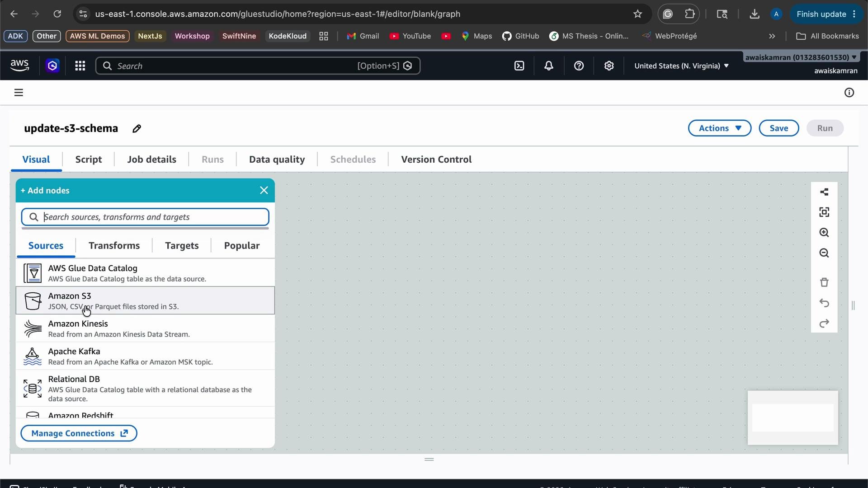Open the KodeKloud bookmark folder
The height and width of the screenshot is (488, 868).
pyautogui.click(x=288, y=36)
